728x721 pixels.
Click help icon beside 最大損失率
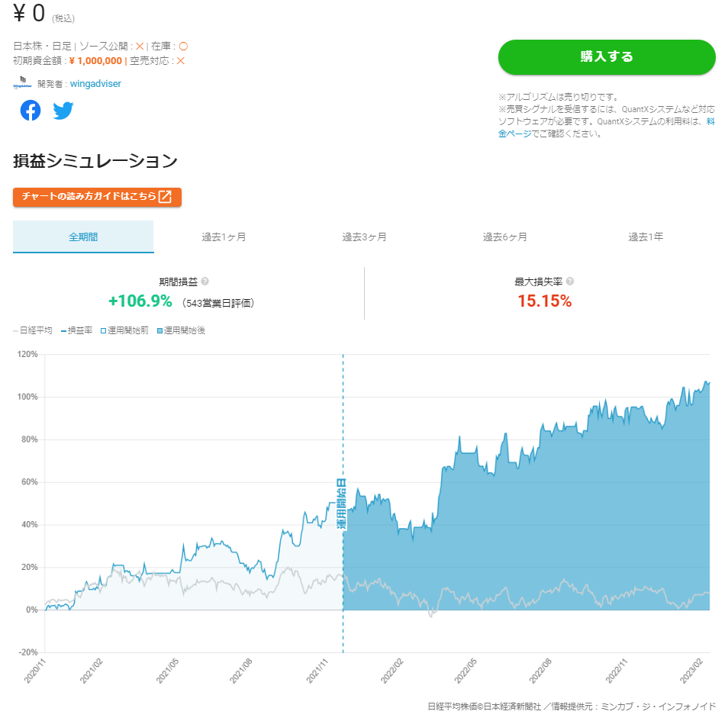pyautogui.click(x=570, y=282)
